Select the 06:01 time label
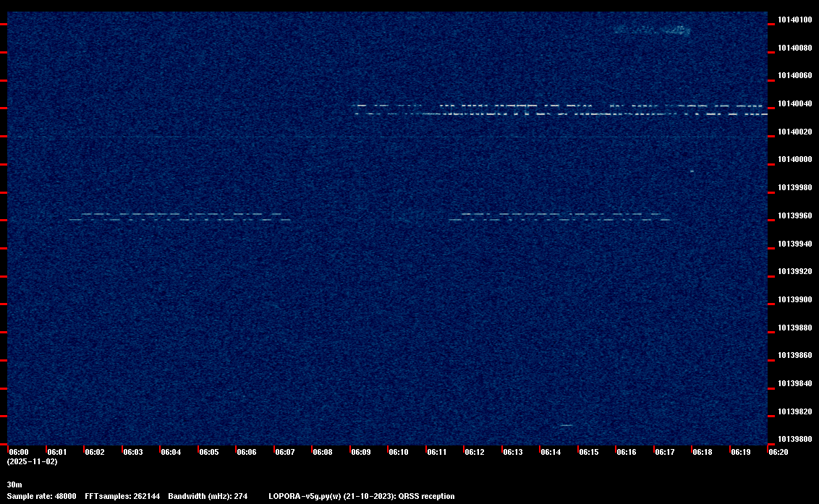Screen dimensions: 819x504 click(x=57, y=452)
